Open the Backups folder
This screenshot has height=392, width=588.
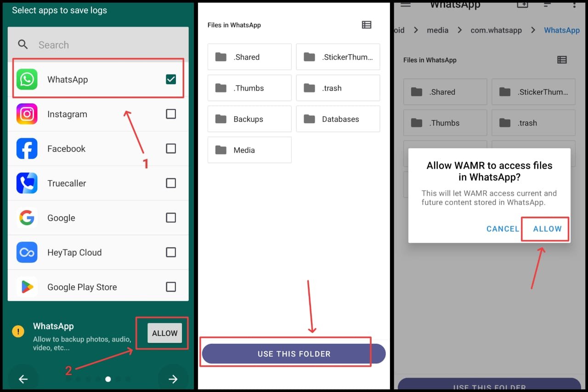click(249, 119)
